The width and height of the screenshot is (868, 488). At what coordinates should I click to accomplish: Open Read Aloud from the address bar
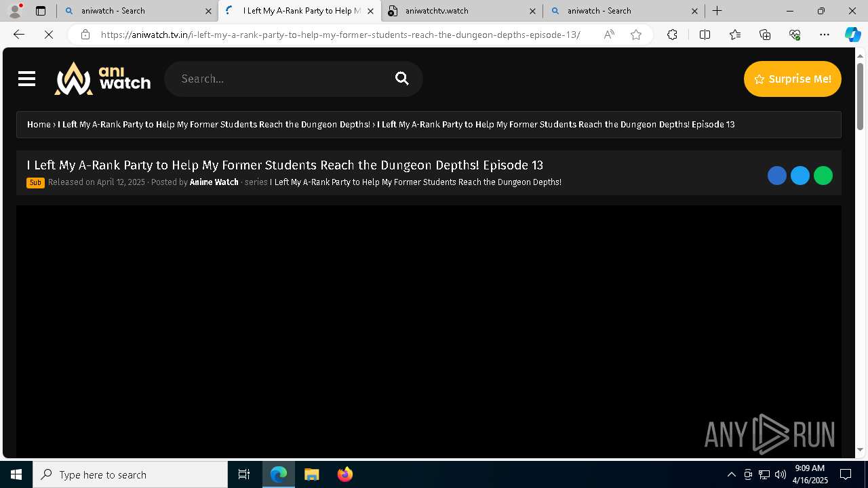point(609,35)
